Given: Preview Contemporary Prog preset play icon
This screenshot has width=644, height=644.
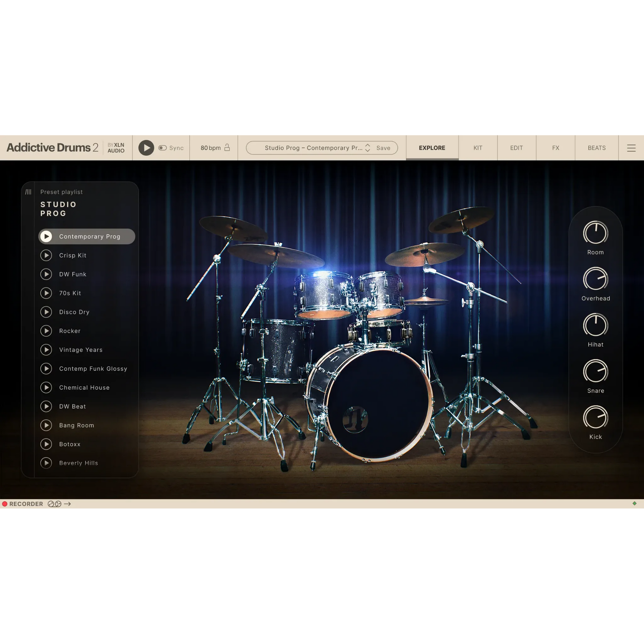Looking at the screenshot, I should tap(46, 236).
